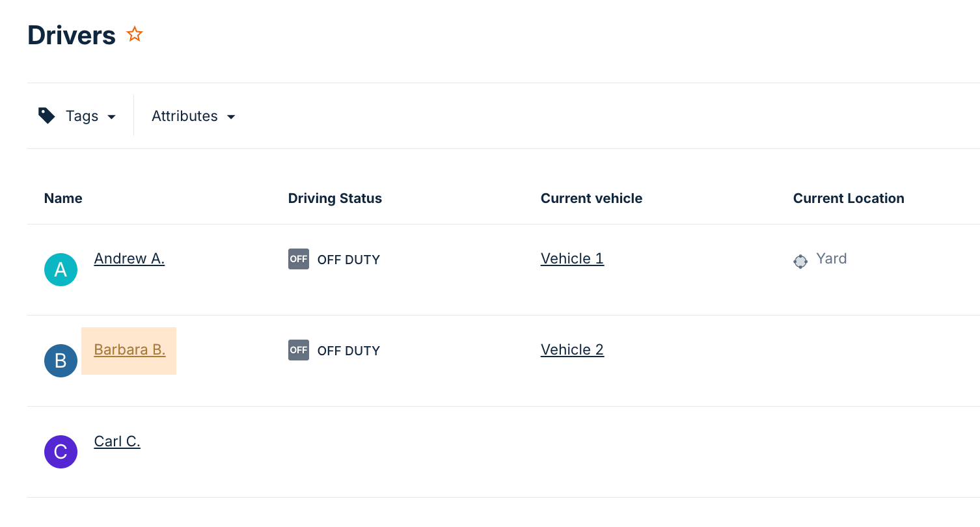Image resolution: width=980 pixels, height=527 pixels.
Task: Open the Vehicle 1 details page
Action: pyautogui.click(x=572, y=258)
